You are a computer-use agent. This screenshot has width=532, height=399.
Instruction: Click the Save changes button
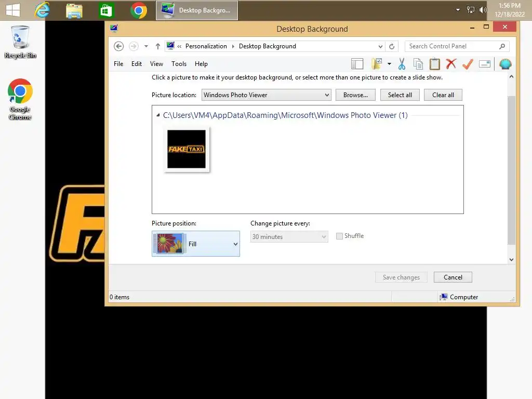(x=401, y=277)
